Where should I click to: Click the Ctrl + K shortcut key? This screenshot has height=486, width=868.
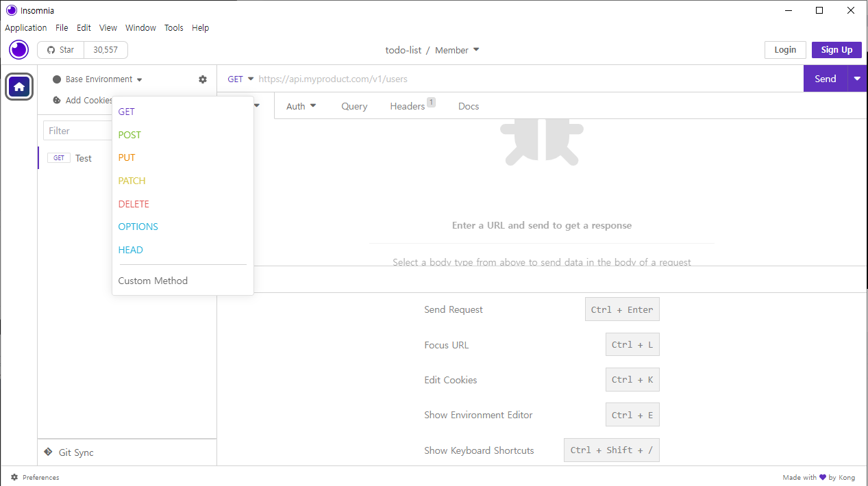[x=632, y=380]
